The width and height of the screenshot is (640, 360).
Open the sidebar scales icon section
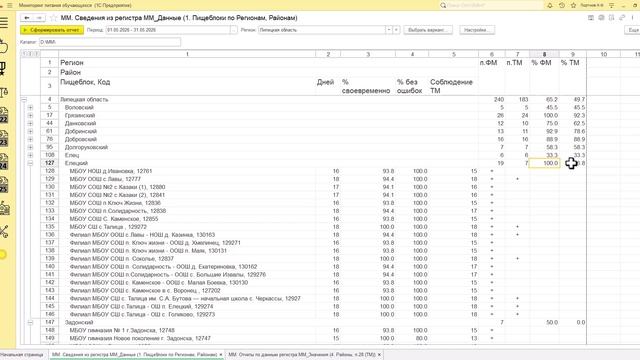(4, 93)
